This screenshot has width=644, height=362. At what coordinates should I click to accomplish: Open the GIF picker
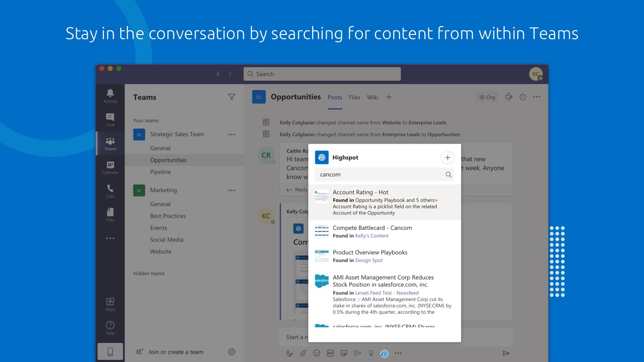click(330, 353)
